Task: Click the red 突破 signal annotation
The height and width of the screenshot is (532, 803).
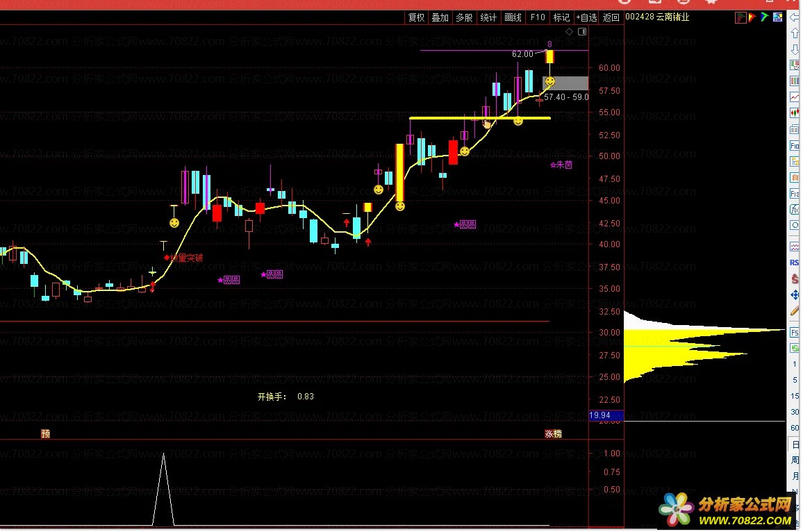Action: [x=183, y=258]
